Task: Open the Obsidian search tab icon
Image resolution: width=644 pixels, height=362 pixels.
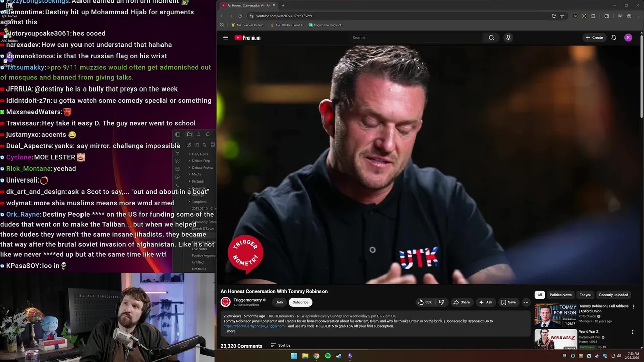Action: point(199,135)
